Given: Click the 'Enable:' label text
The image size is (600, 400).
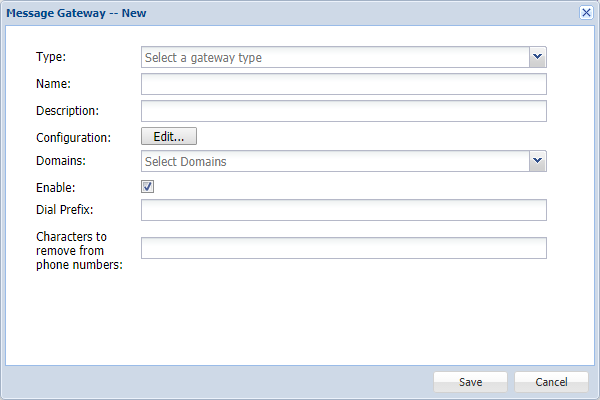Looking at the screenshot, I should coord(55,187).
